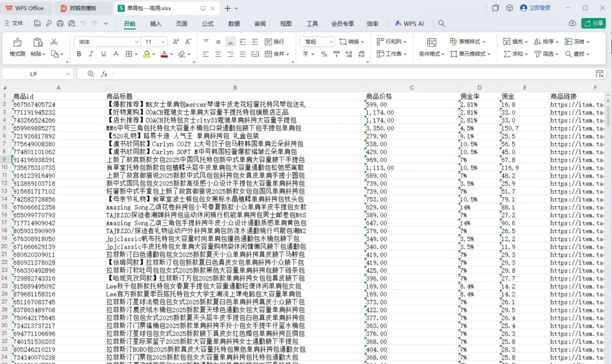Click the Insert Function fx icon
Image resolution: width=612 pixels, height=364 pixels.
[104, 74]
